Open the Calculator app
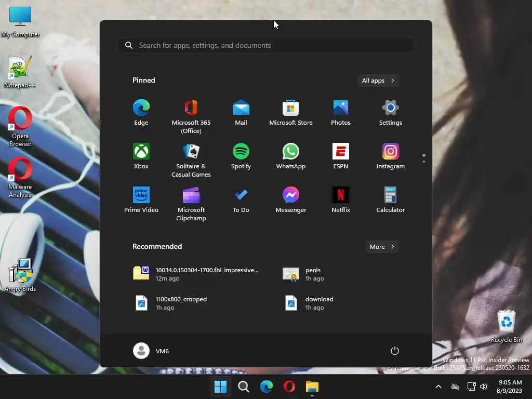The height and width of the screenshot is (399, 532). tap(391, 200)
